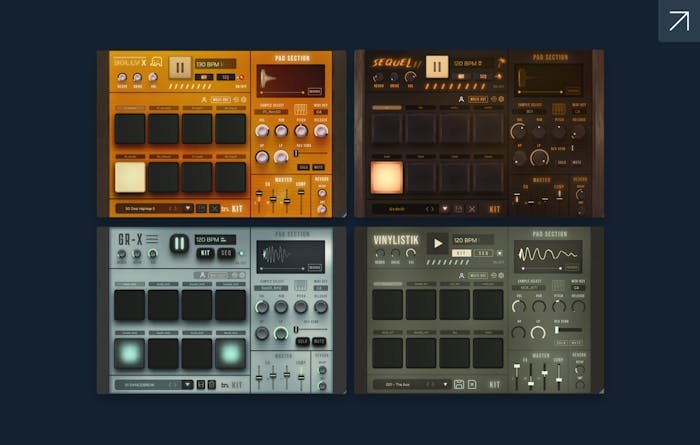Click the save floppy disk icon in Vinylistik

(x=458, y=384)
